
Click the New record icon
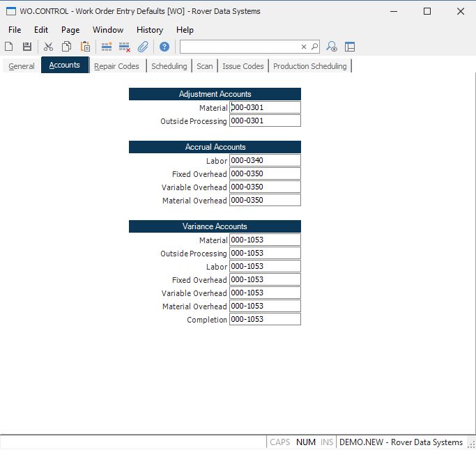9,47
